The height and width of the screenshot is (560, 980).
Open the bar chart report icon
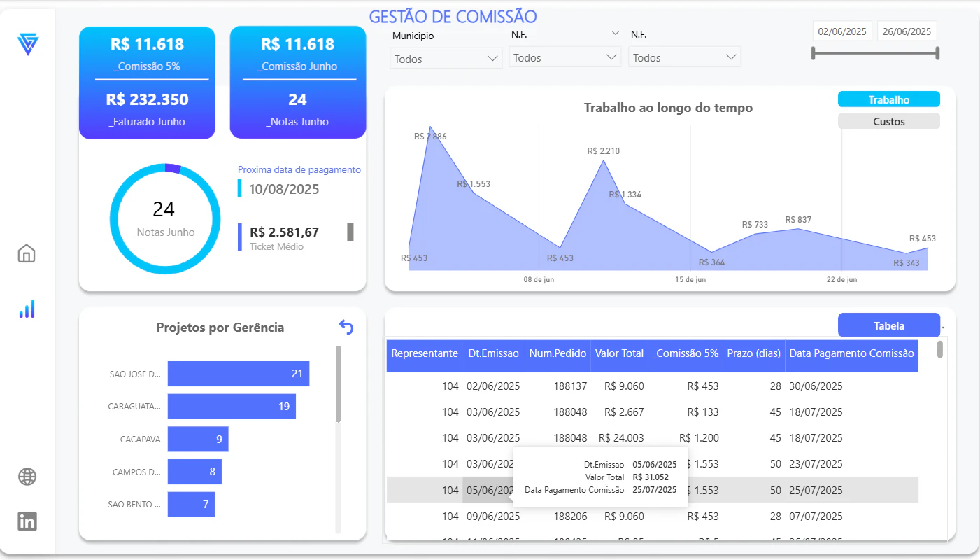pyautogui.click(x=27, y=309)
